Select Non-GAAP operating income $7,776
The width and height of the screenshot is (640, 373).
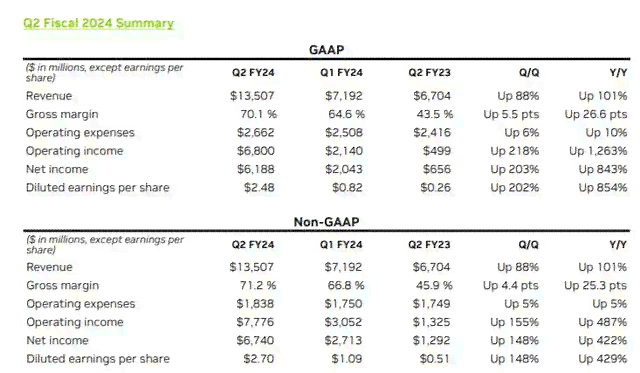[x=255, y=322]
